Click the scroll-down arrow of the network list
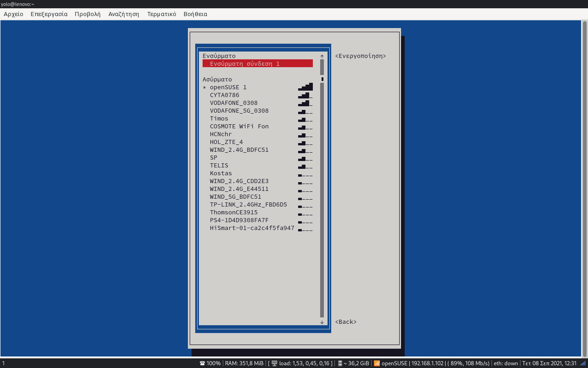588x368 pixels. [322, 322]
